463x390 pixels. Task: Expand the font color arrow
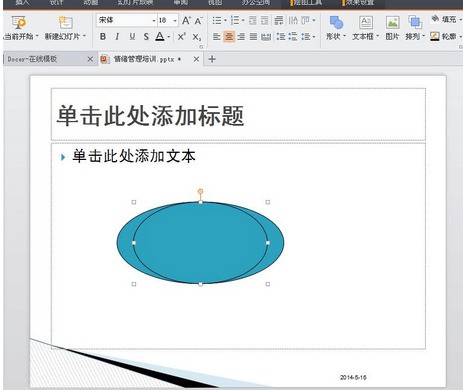[x=169, y=37]
